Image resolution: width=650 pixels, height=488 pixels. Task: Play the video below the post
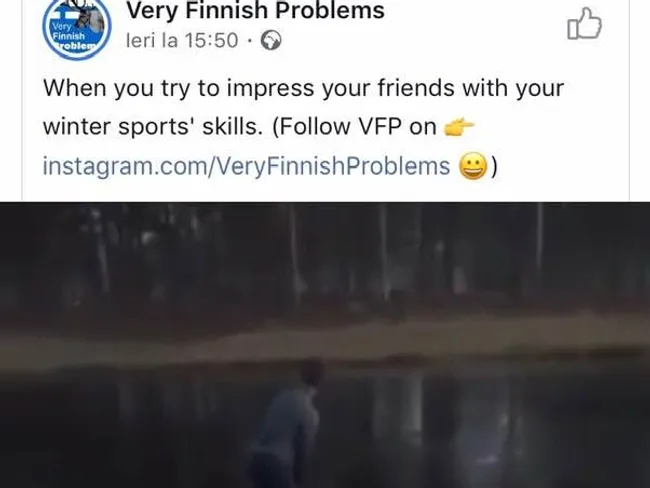click(x=325, y=345)
